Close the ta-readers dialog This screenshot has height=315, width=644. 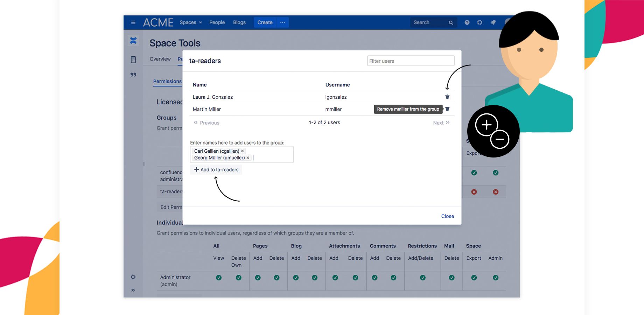tap(448, 216)
